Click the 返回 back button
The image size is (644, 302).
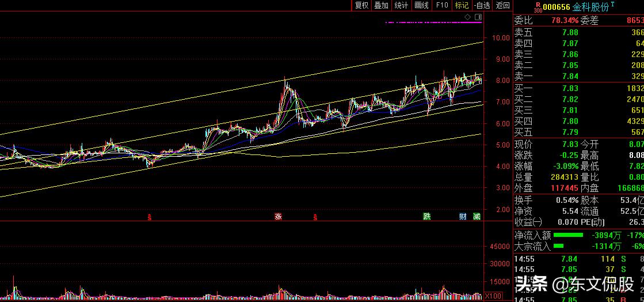coord(502,5)
